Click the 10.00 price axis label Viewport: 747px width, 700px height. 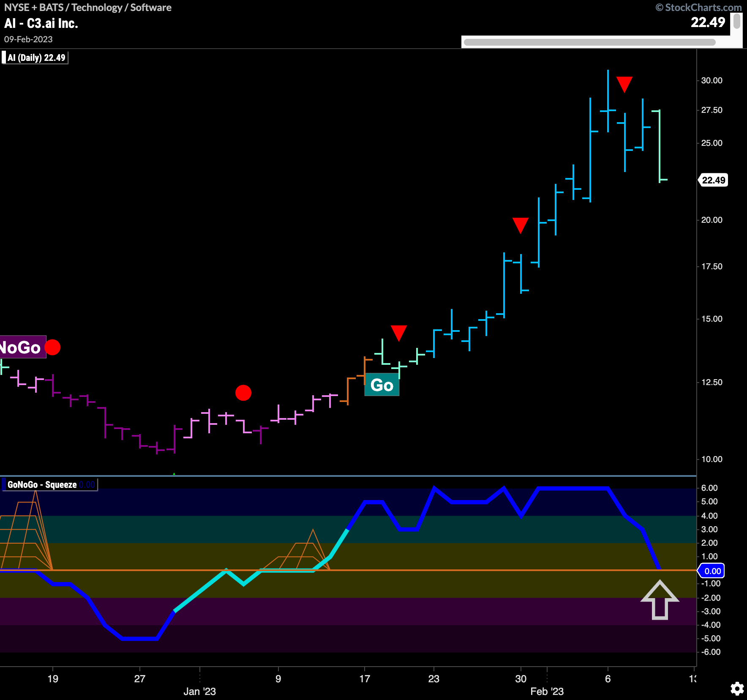click(x=712, y=459)
